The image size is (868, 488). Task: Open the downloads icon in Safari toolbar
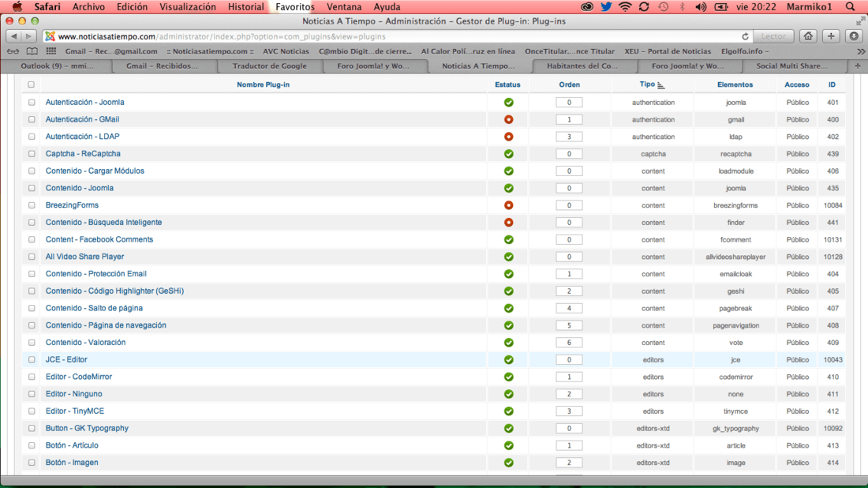click(x=854, y=36)
